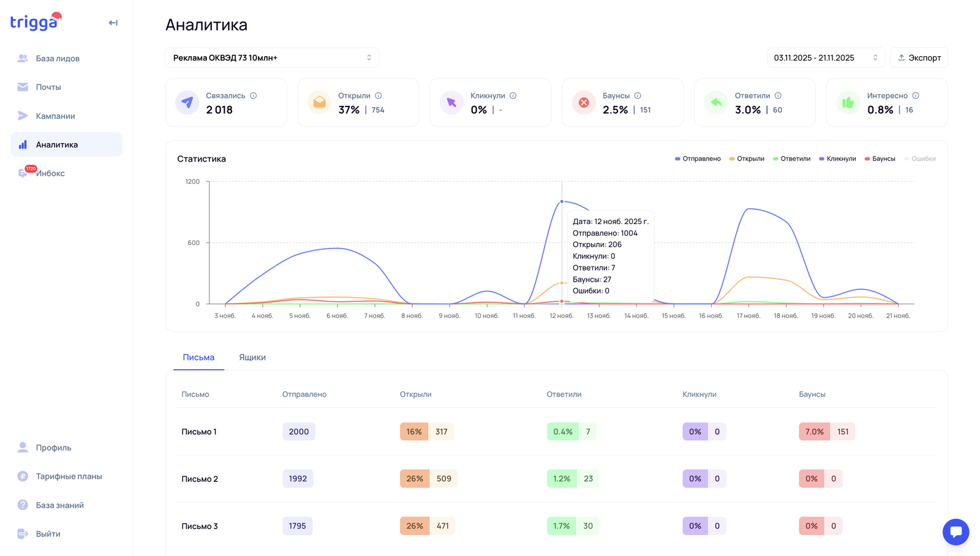Go to База знаний link

click(x=59, y=505)
